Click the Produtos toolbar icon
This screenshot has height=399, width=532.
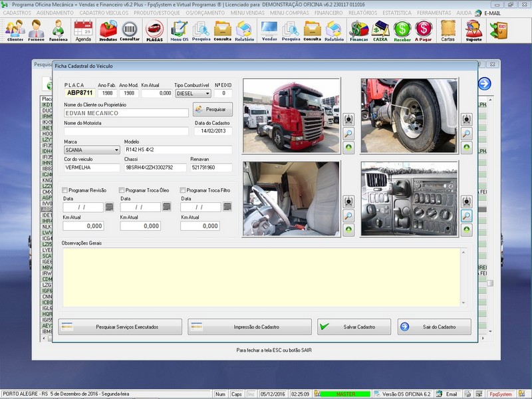coord(108,31)
